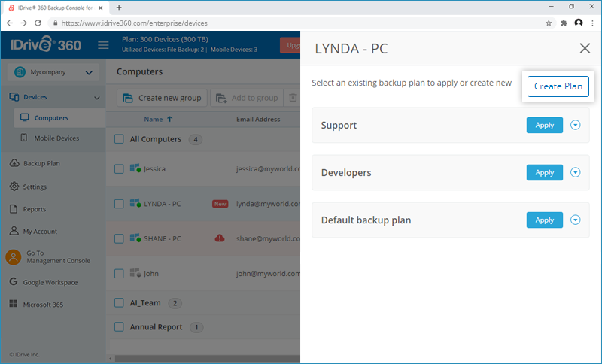Click the Google Workspace G icon

pyautogui.click(x=14, y=281)
